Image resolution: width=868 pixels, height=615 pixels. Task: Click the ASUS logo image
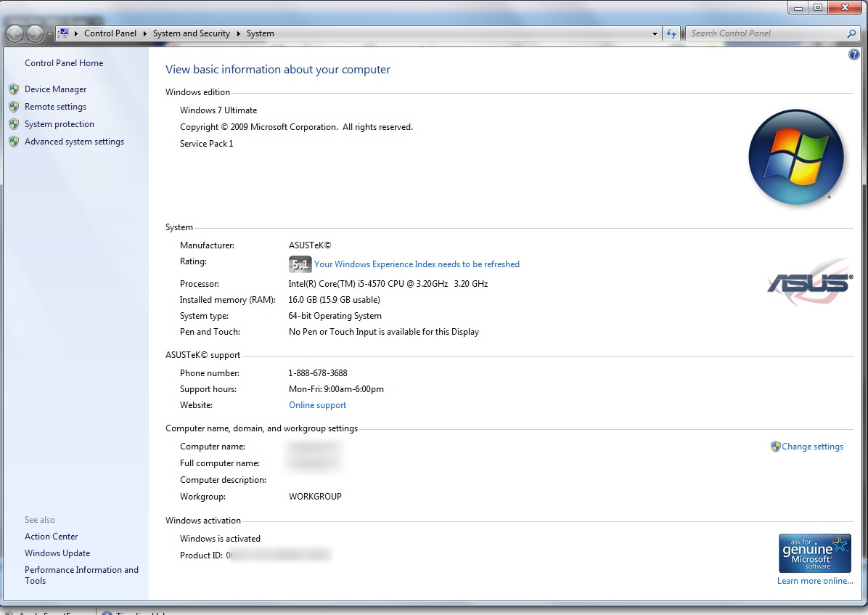click(809, 282)
